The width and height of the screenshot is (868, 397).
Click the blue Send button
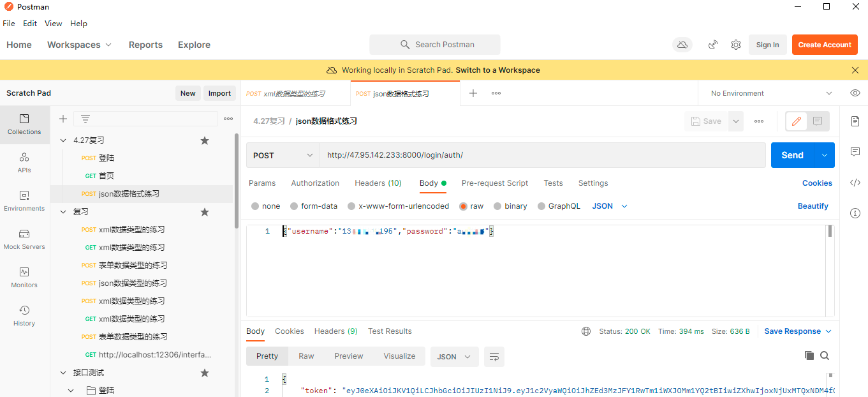coord(792,155)
